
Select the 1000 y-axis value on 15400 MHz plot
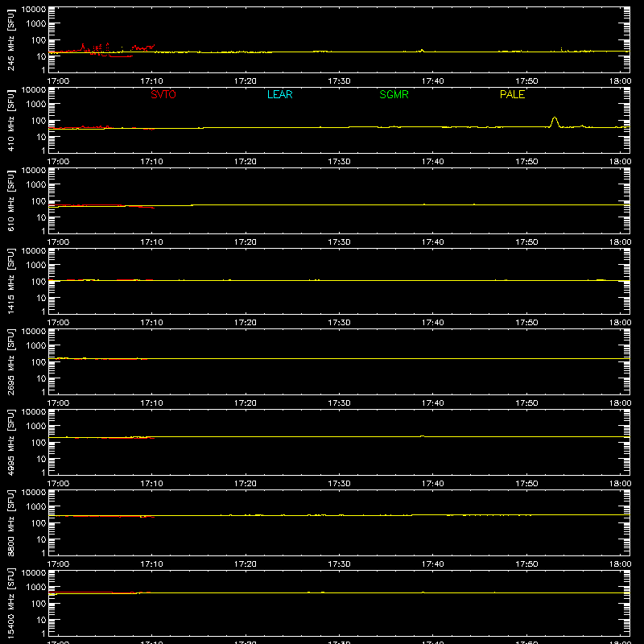(x=36, y=588)
